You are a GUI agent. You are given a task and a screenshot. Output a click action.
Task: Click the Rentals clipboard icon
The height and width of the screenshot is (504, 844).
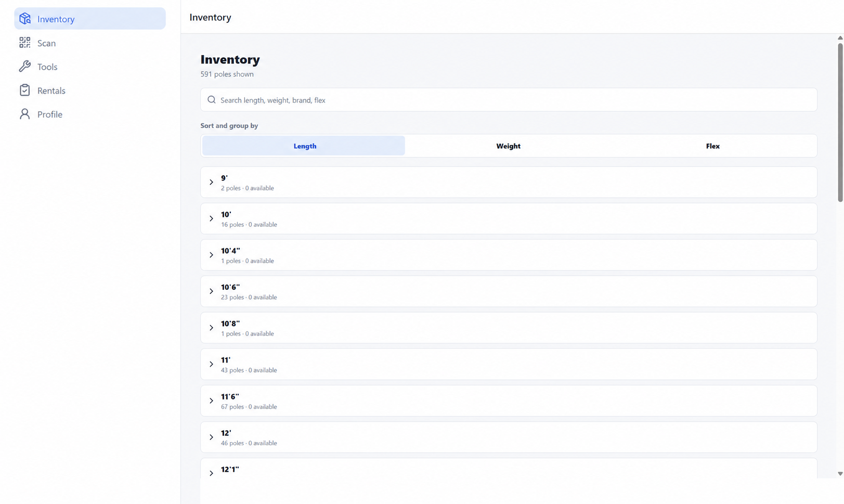click(x=25, y=90)
